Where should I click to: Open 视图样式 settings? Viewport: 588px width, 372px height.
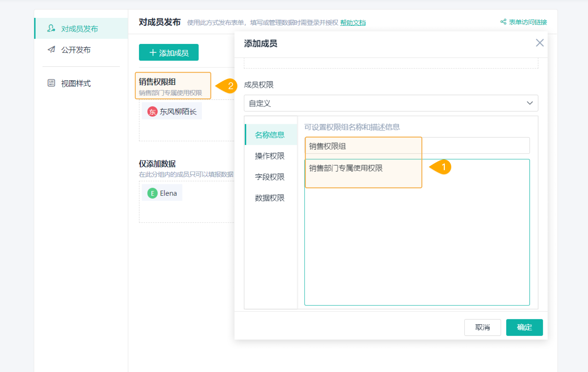pyautogui.click(x=81, y=83)
